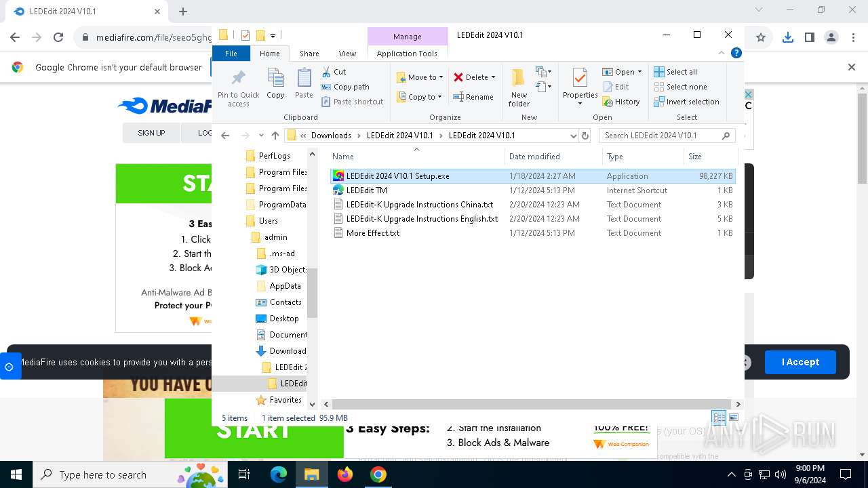The height and width of the screenshot is (488, 868).
Task: Go back using Explorer back arrow
Action: pyautogui.click(x=225, y=136)
